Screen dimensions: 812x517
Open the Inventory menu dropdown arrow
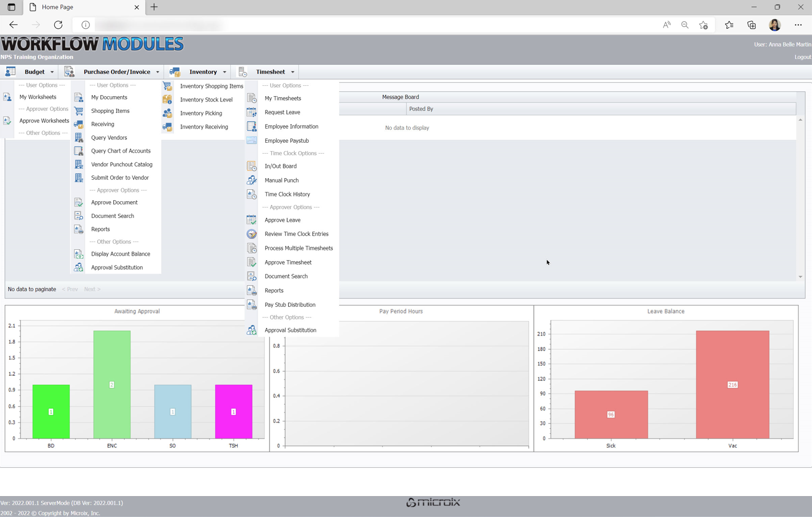(225, 72)
